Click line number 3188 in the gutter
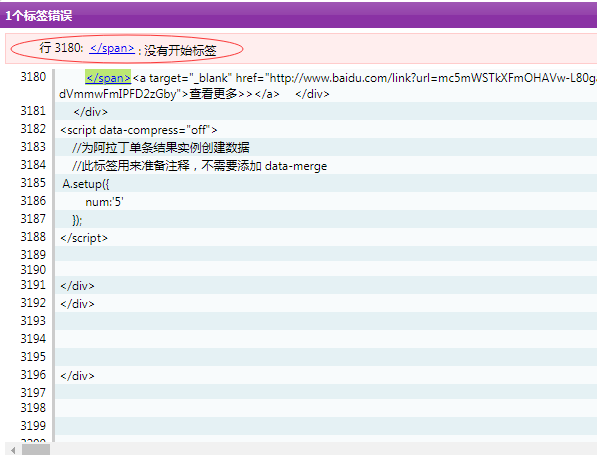This screenshot has height=455, width=597. coord(33,237)
